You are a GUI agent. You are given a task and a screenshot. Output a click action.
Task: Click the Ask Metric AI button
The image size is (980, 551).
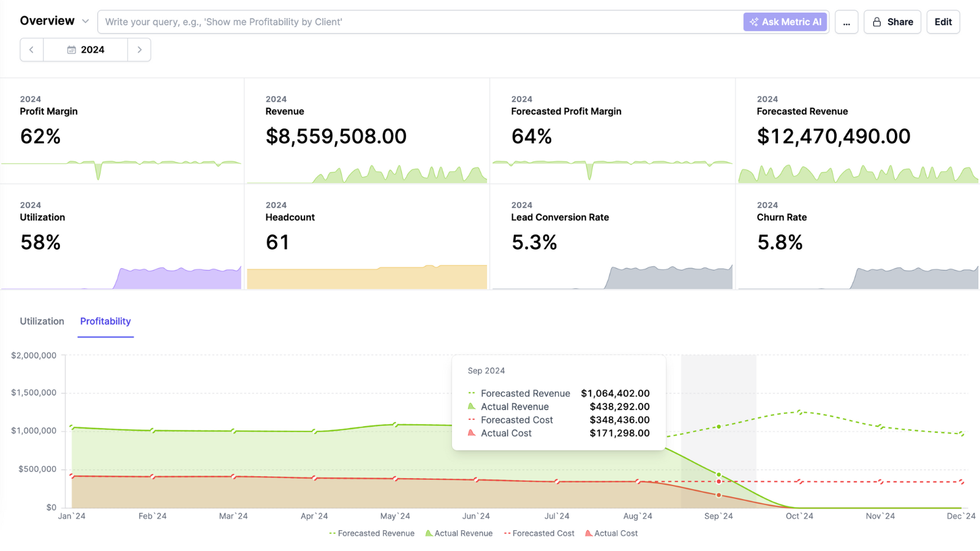tap(785, 22)
